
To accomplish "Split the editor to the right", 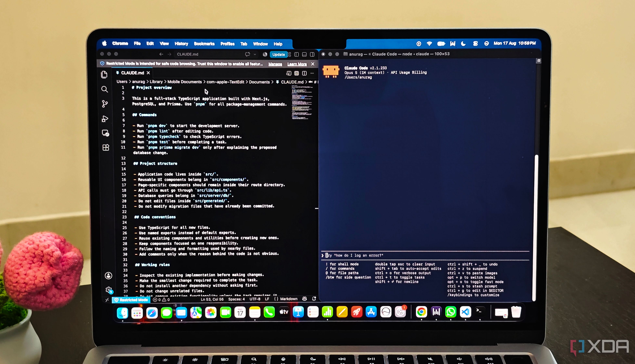I will [x=304, y=73].
